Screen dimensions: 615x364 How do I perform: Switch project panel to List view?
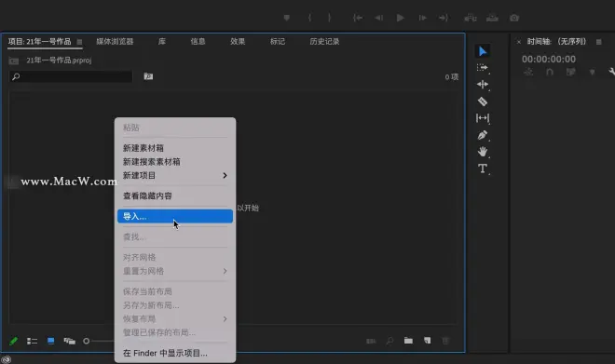(33, 342)
